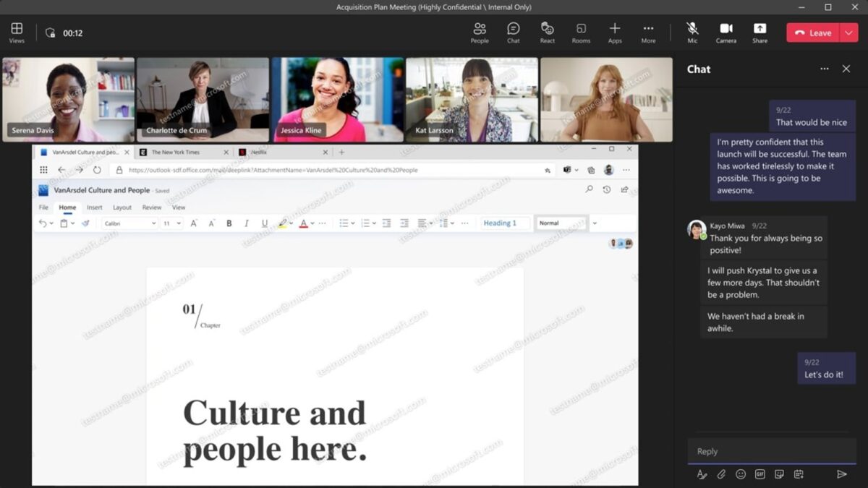Viewport: 868px width, 488px height.
Task: Turn off the camera
Action: 726,32
